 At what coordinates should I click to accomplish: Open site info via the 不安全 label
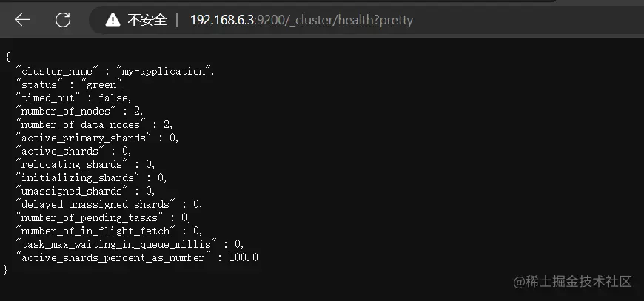(x=147, y=20)
